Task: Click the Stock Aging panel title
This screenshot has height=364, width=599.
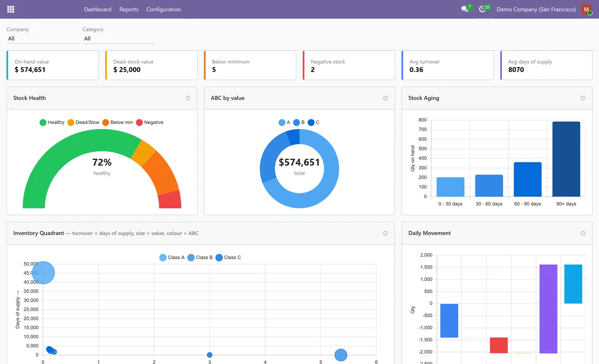Action: [x=424, y=98]
